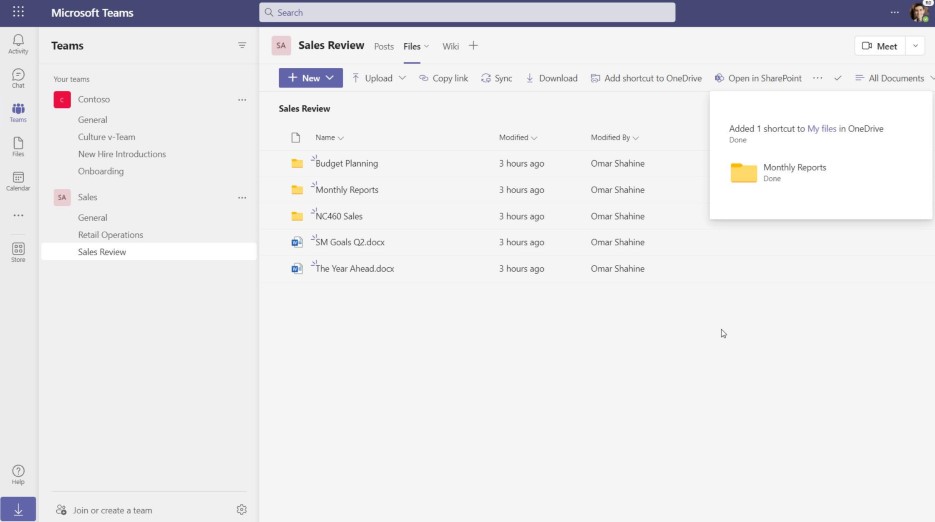Click the Word icon for SM Goals Q2.docx
This screenshot has height=522, width=935.
coord(297,242)
